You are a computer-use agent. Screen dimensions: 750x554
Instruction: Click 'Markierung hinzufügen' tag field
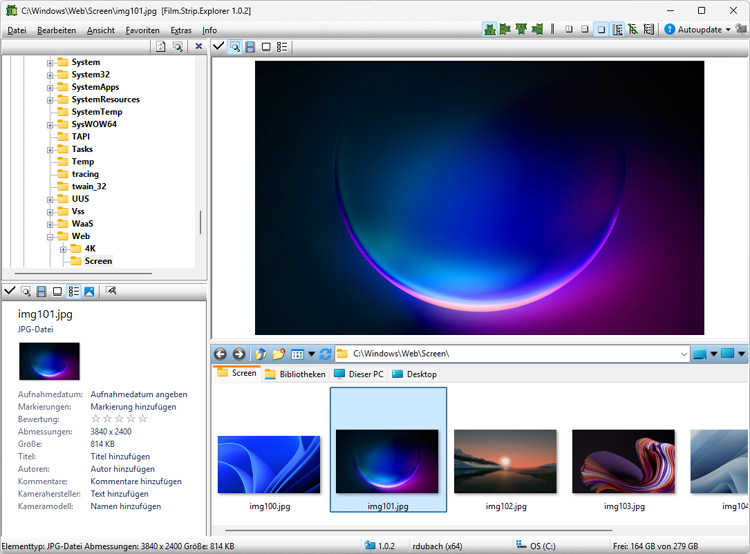tap(133, 407)
